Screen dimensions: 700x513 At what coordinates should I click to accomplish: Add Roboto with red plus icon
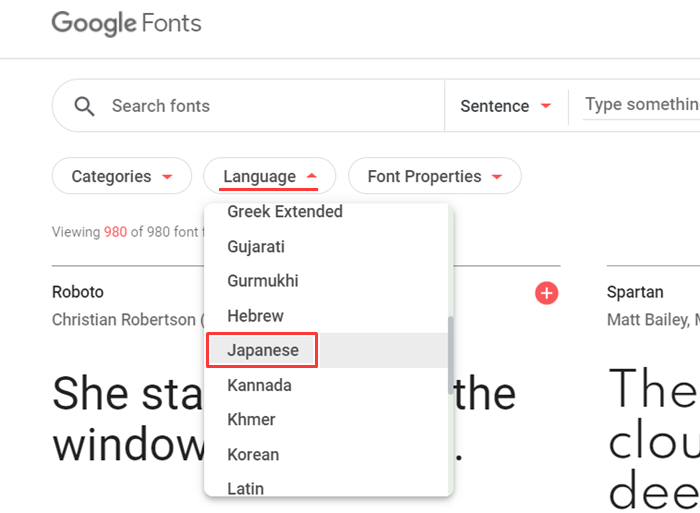(546, 293)
